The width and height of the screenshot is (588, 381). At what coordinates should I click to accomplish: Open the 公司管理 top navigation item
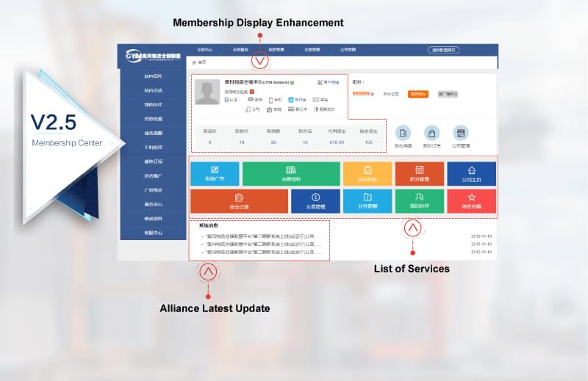point(348,50)
